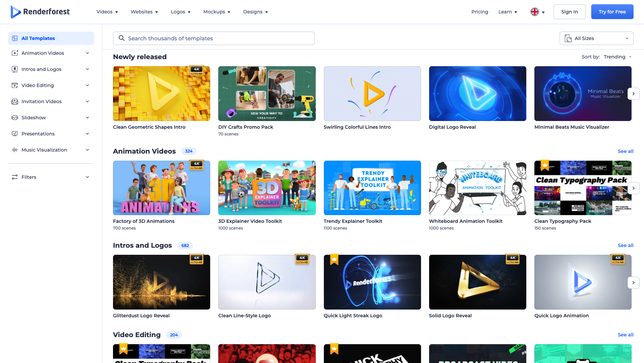644x363 pixels.
Task: Click the Filters sliders icon
Action: pyautogui.click(x=15, y=177)
